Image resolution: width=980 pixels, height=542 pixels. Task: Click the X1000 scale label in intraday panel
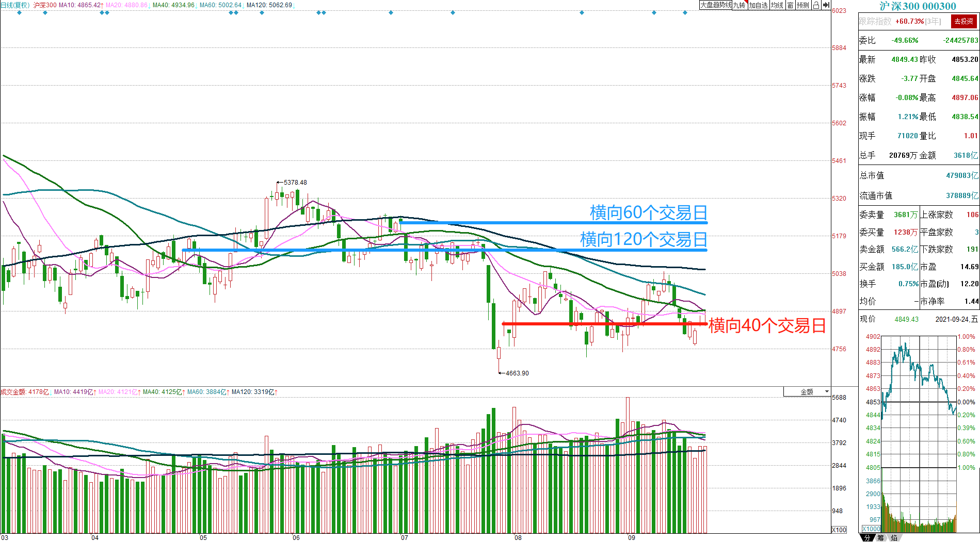(871, 529)
